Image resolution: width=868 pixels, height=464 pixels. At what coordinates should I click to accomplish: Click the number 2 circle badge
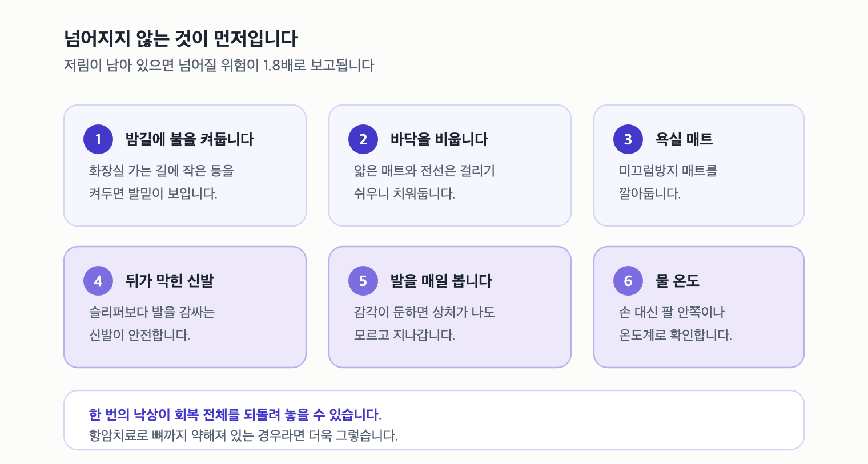(363, 139)
